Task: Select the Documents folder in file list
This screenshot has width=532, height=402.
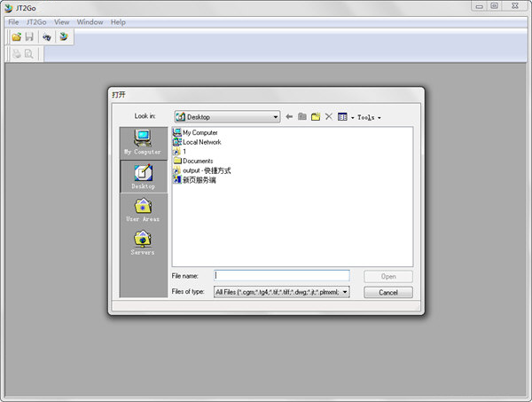Action: point(197,161)
